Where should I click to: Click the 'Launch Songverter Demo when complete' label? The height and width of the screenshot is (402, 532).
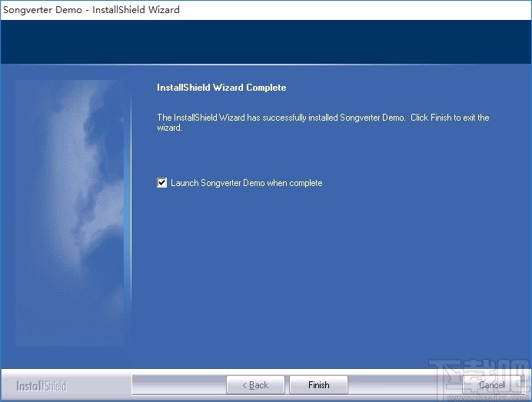[247, 183]
